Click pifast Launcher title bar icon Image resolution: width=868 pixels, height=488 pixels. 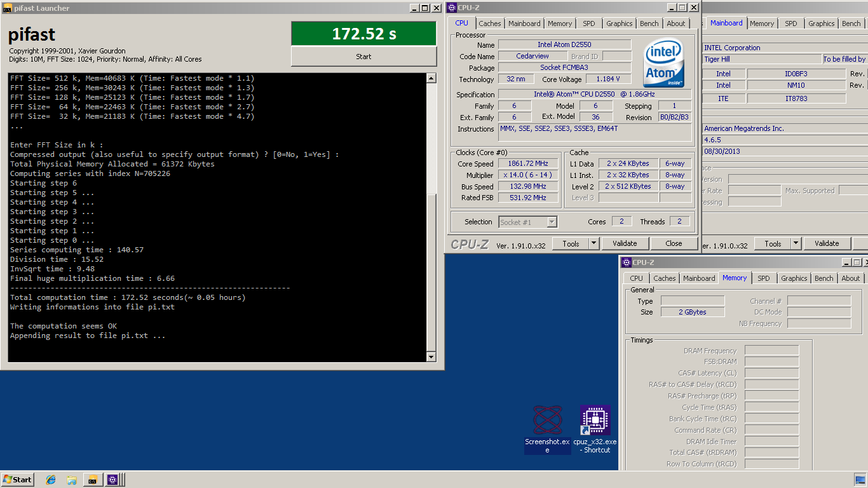6,8
